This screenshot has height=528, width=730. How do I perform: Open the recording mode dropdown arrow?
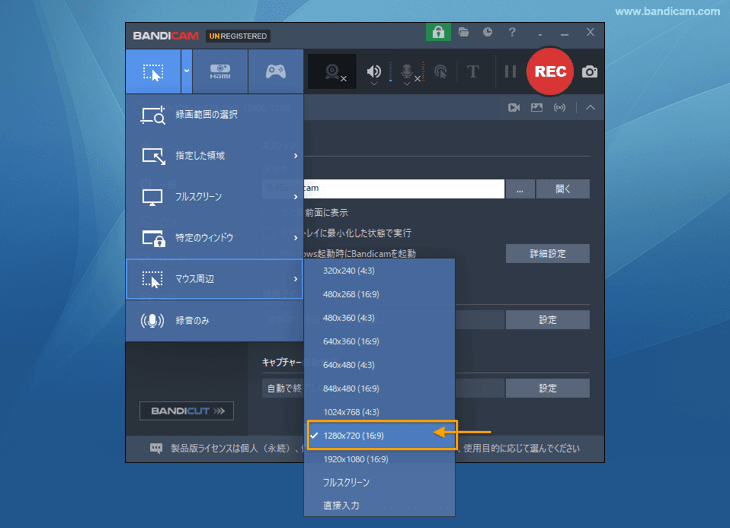pyautogui.click(x=186, y=71)
